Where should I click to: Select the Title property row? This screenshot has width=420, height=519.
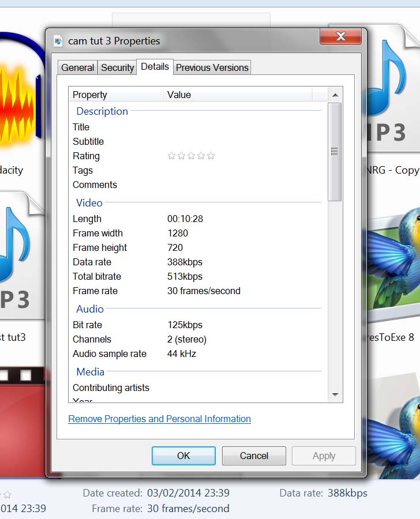click(x=198, y=127)
